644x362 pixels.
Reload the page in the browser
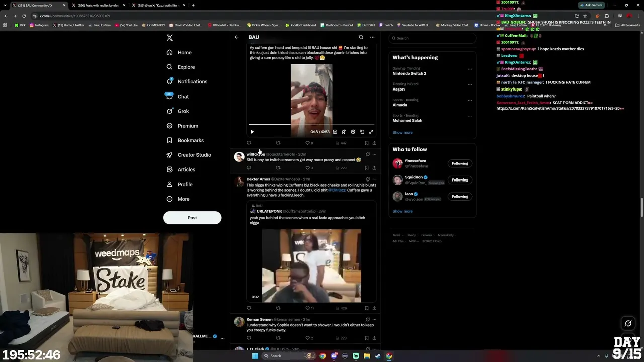24,16
